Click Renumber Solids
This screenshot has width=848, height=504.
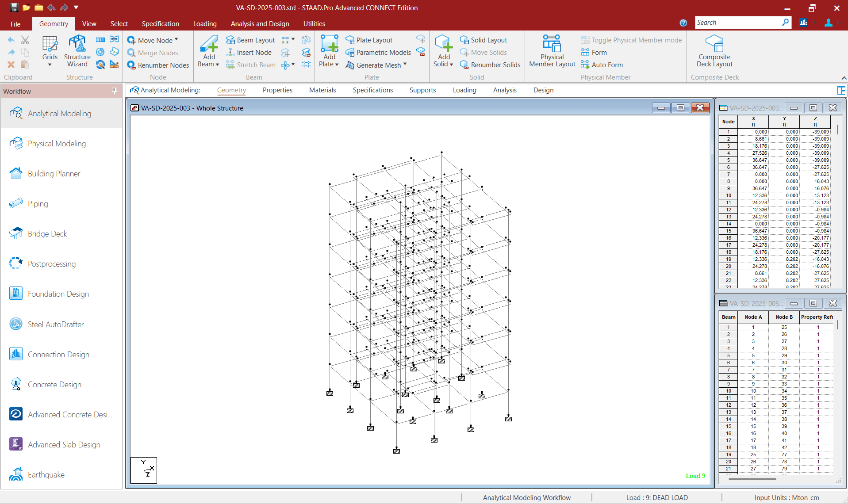coord(491,65)
